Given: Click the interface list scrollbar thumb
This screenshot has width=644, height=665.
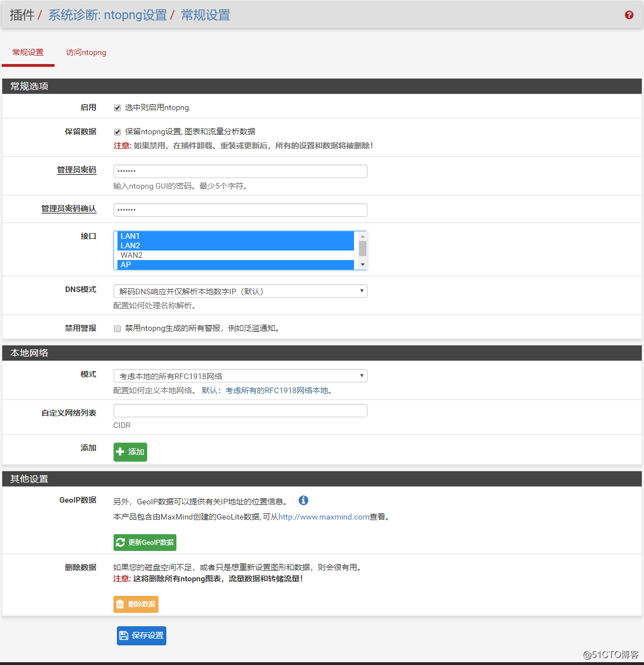Looking at the screenshot, I should click(362, 248).
